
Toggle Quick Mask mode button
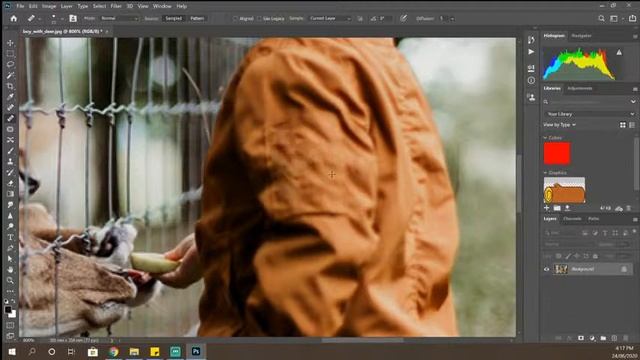[x=11, y=325]
